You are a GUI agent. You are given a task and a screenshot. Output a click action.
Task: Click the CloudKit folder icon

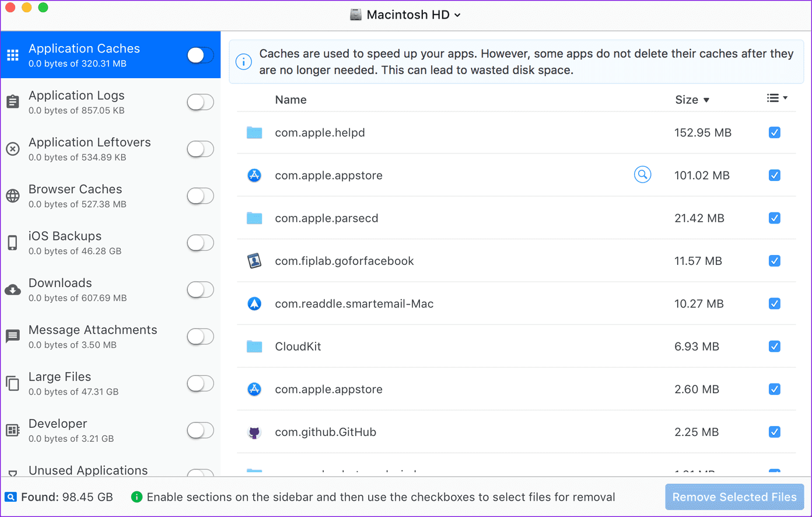click(x=254, y=347)
